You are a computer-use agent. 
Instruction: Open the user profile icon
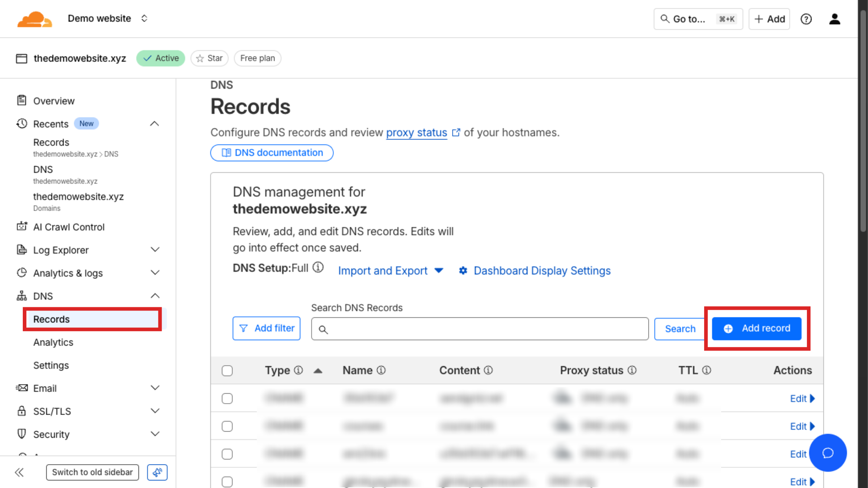pos(834,19)
